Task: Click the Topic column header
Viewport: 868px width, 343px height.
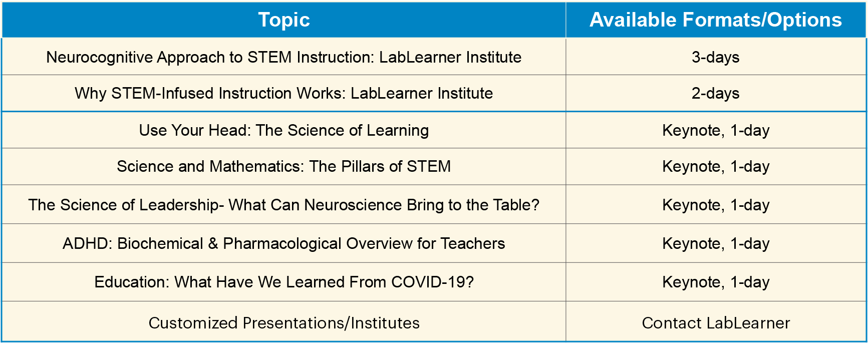Action: (x=284, y=20)
